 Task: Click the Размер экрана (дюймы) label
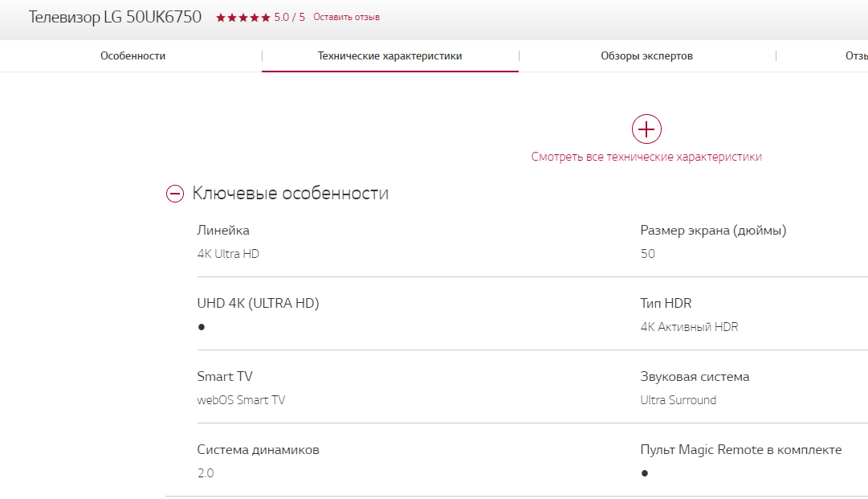pyautogui.click(x=713, y=231)
